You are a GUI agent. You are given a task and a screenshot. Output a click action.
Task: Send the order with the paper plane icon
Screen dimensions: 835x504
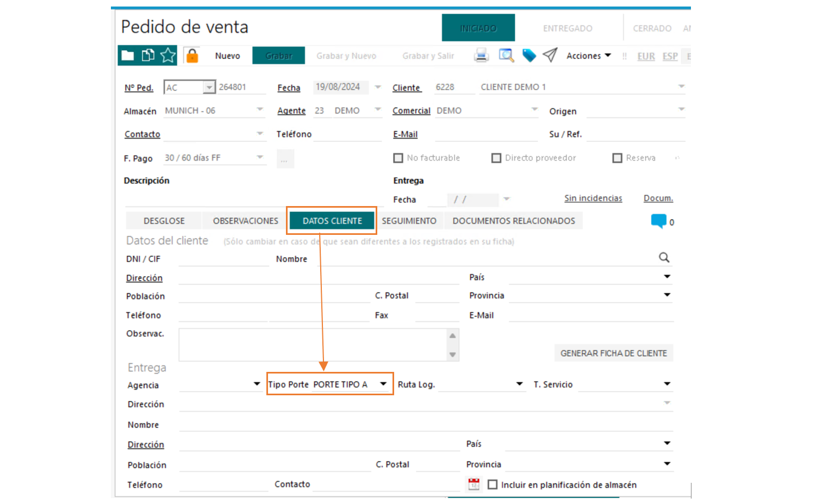550,55
